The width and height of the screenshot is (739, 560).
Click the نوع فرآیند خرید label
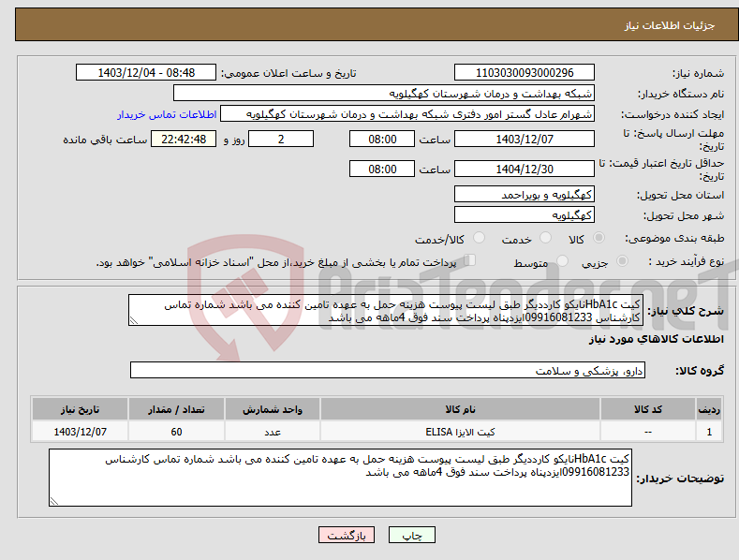point(687,261)
